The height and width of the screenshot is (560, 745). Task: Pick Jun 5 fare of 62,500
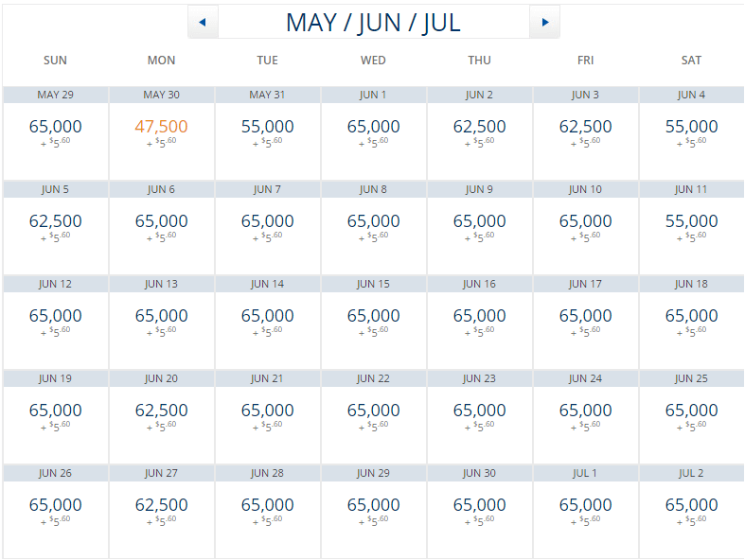tap(56, 228)
